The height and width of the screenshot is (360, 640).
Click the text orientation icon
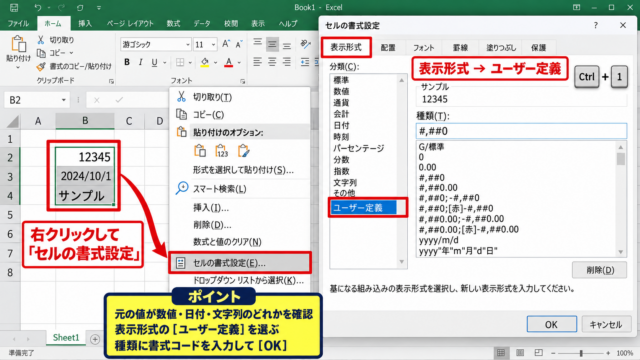pos(305,43)
